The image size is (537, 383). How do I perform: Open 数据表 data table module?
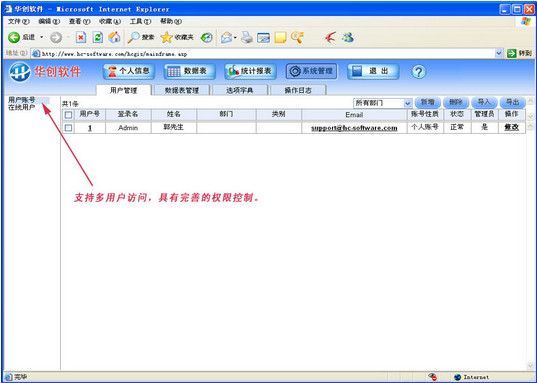pyautogui.click(x=190, y=71)
